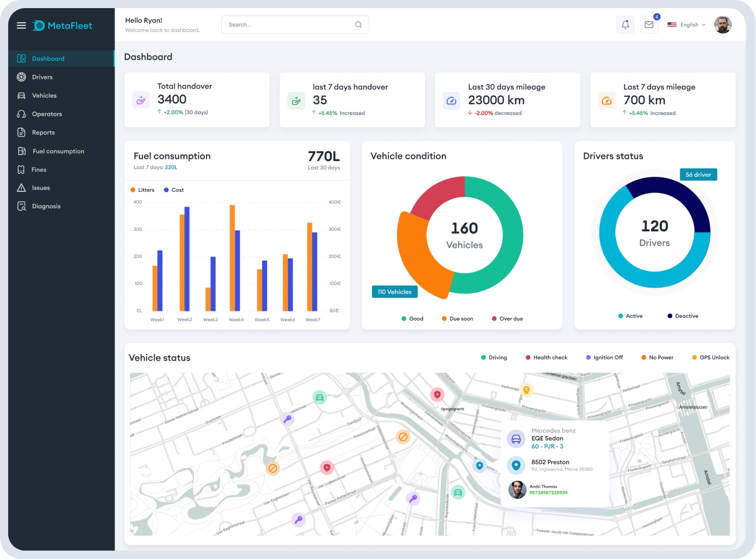Click the Week2 blue Cost bar

(187, 259)
